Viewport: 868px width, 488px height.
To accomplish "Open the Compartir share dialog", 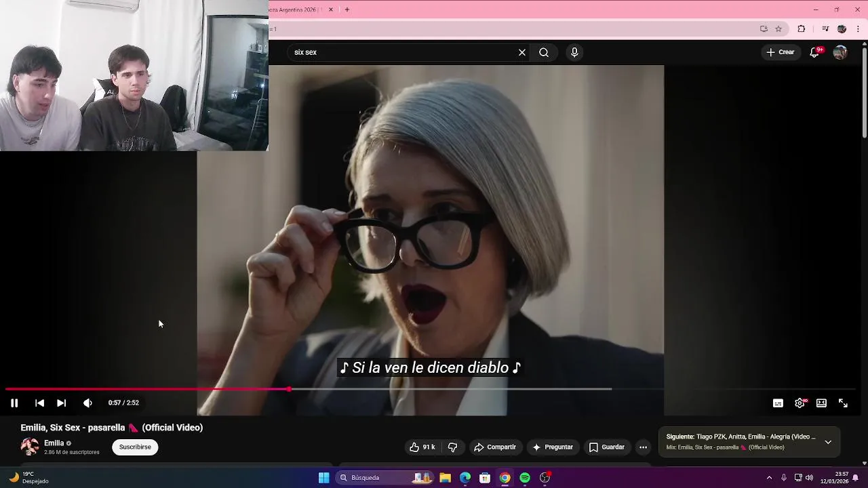I will pos(495,447).
